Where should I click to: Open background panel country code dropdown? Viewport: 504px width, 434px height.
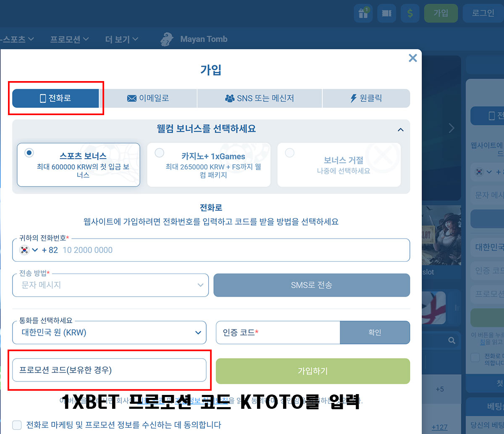tap(489, 172)
